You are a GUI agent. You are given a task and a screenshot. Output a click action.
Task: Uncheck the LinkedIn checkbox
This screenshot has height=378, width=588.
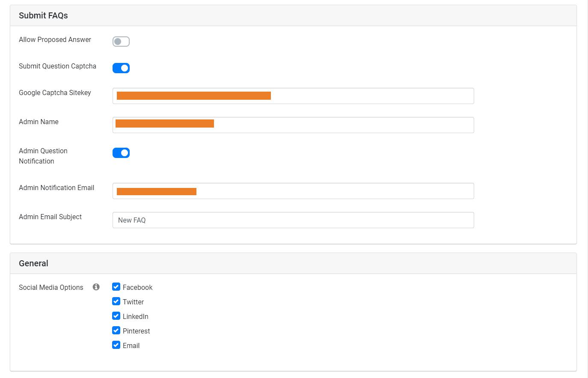(116, 316)
